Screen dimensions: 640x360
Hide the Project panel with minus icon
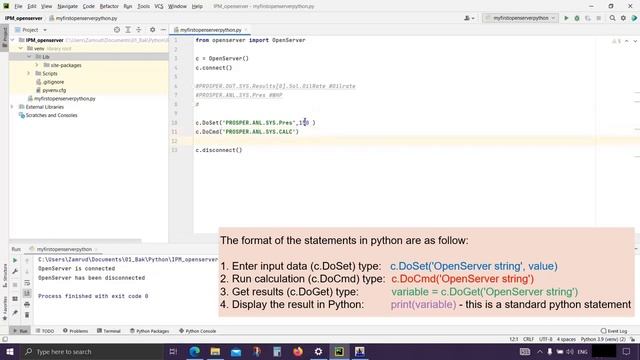163,30
